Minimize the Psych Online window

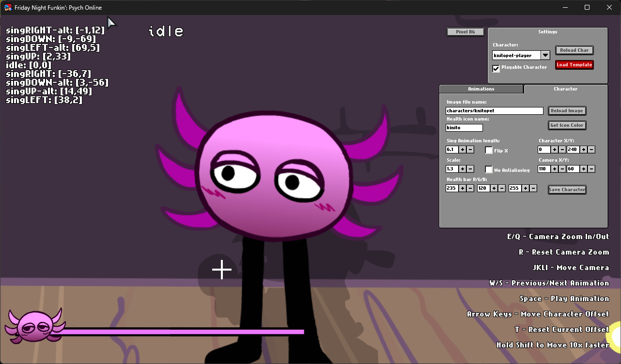[x=565, y=7]
